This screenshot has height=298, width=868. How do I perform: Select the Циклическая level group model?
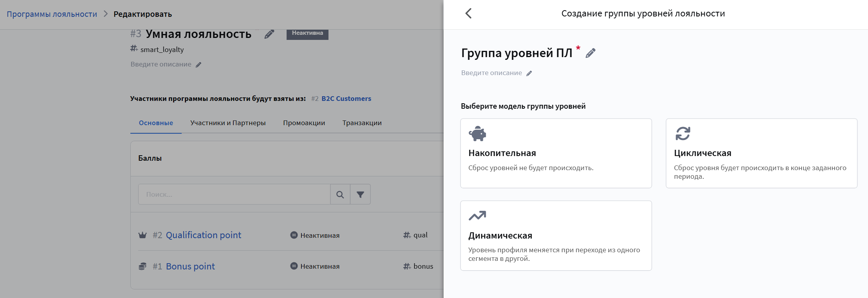(x=762, y=153)
